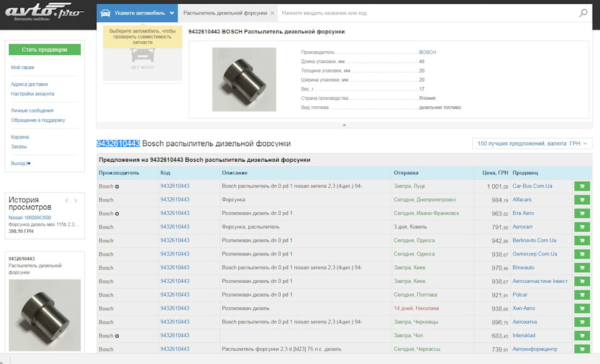Add Хип-Авто offer to cart
This screenshot has height=364, width=600.
pos(582,308)
